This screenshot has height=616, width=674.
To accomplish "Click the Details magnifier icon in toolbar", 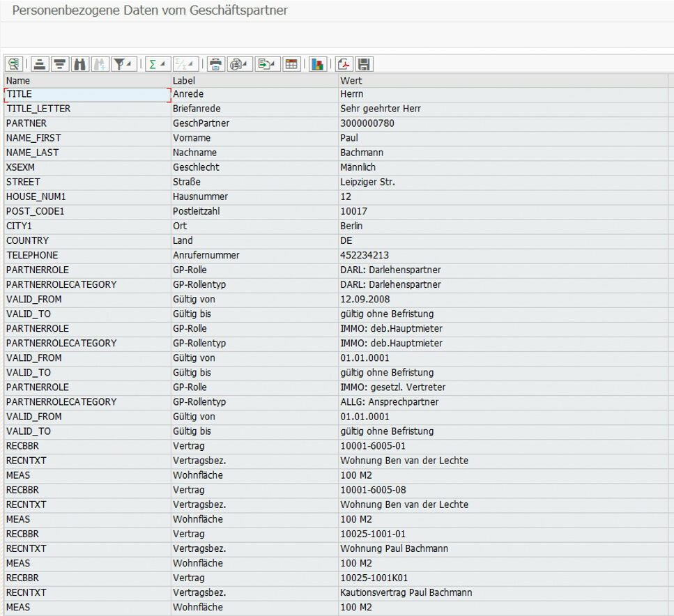I will (x=13, y=64).
